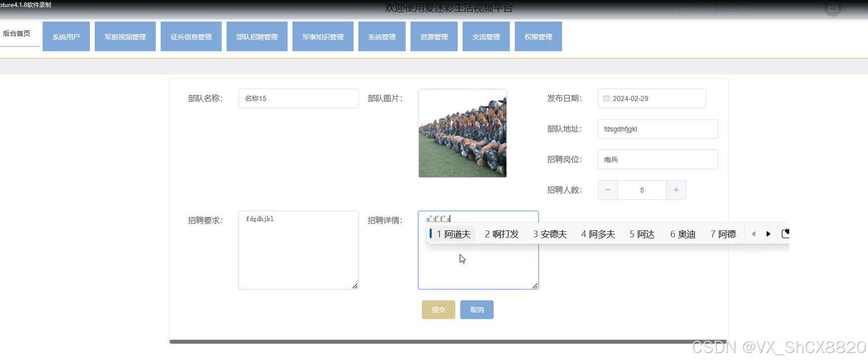This screenshot has height=362, width=868.
Task: Go to previous IME candidate page
Action: [753, 234]
